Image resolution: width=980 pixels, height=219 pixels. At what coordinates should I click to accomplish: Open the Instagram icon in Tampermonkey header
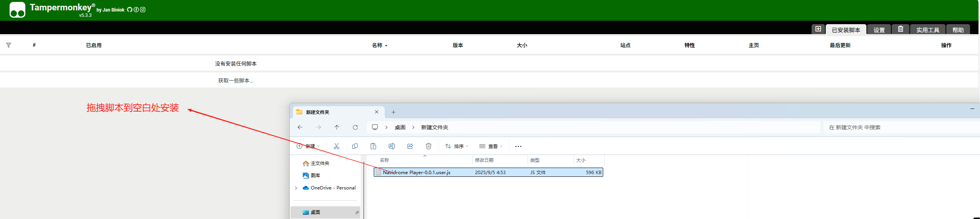tap(143, 10)
